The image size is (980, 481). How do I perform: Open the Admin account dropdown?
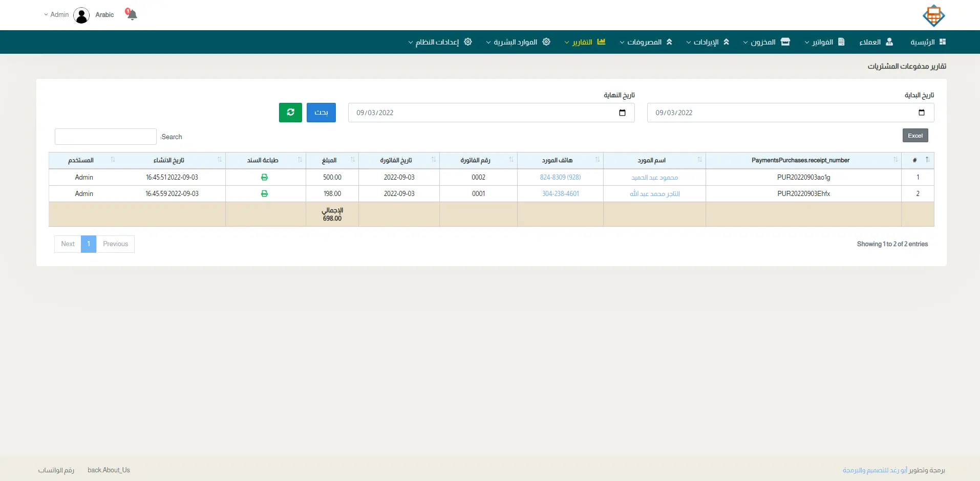pyautogui.click(x=56, y=14)
